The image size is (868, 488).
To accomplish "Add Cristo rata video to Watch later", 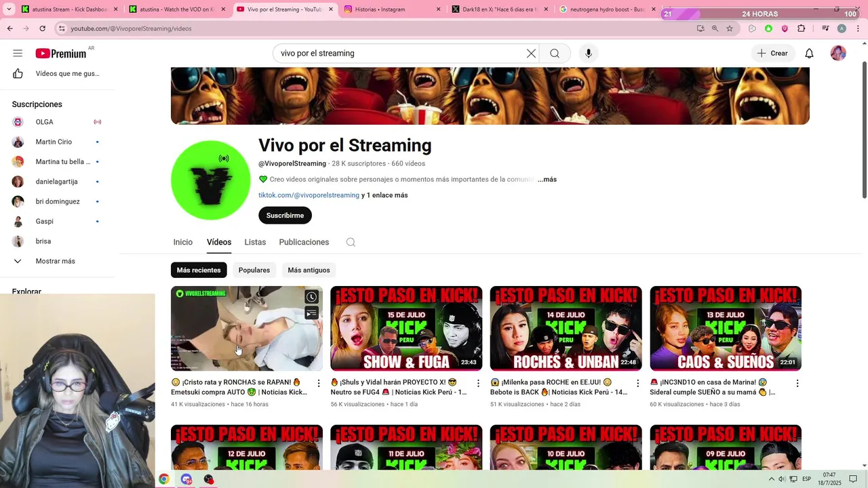I will [311, 297].
